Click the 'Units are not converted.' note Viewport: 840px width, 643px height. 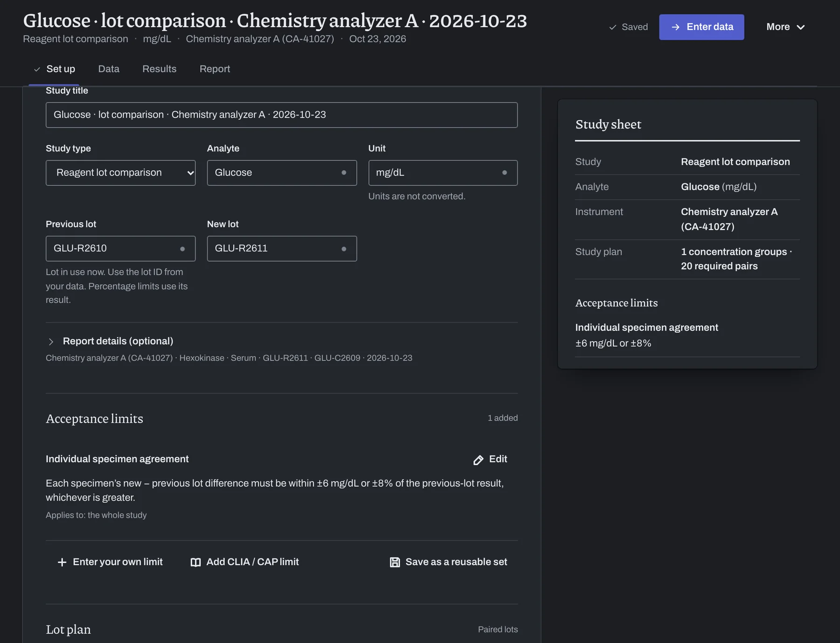click(x=417, y=196)
